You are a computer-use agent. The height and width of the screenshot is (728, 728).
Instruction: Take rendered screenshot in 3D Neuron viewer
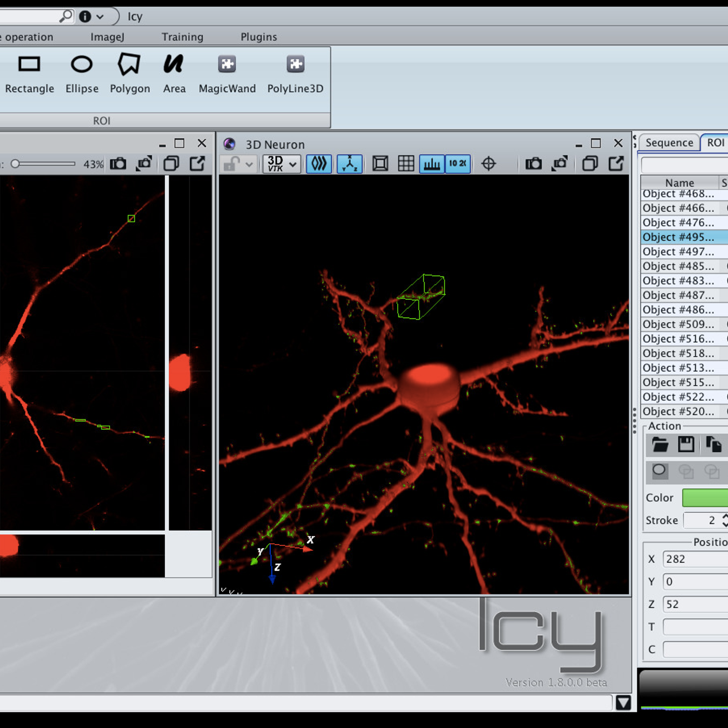point(560,163)
